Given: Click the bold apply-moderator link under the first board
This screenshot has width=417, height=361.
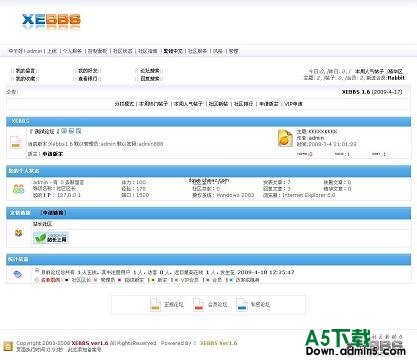Looking at the screenshot, I should (x=53, y=154).
